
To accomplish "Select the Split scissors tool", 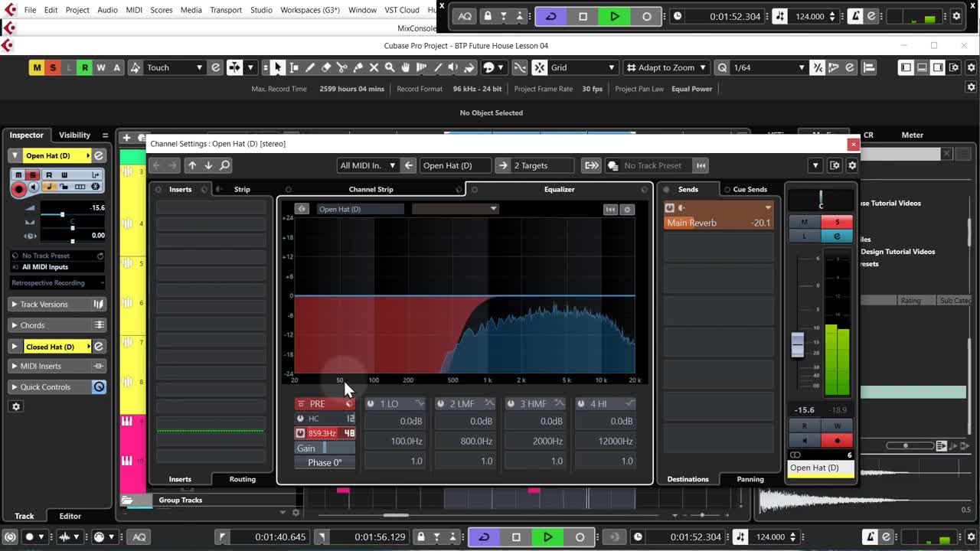I will coord(341,67).
